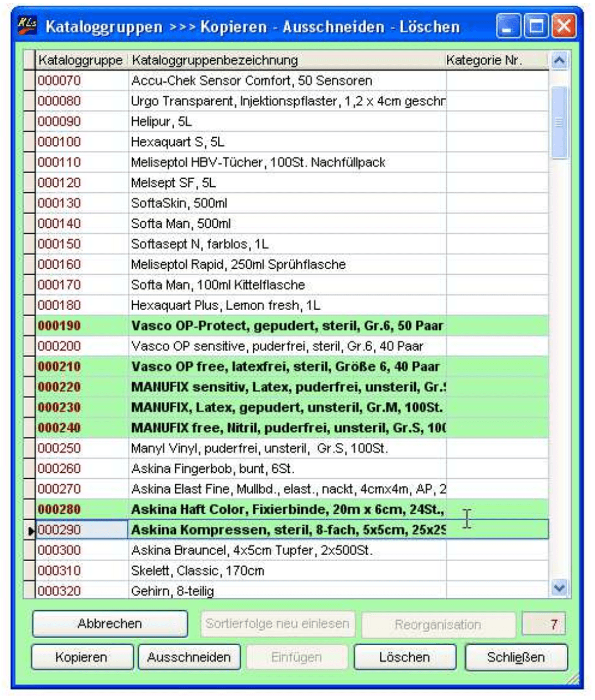The width and height of the screenshot is (595, 700).
Task: Select row MANUFIX free, Nitril, puderfrei
Action: click(286, 429)
